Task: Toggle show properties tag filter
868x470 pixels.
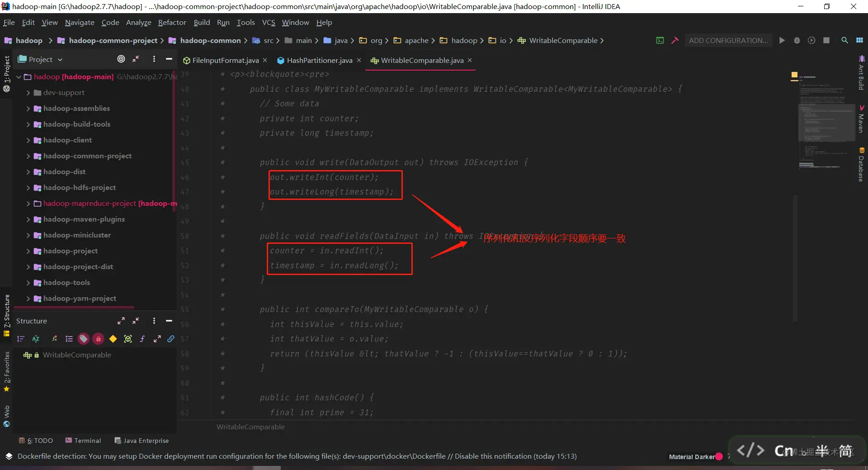Action: [x=83, y=339]
